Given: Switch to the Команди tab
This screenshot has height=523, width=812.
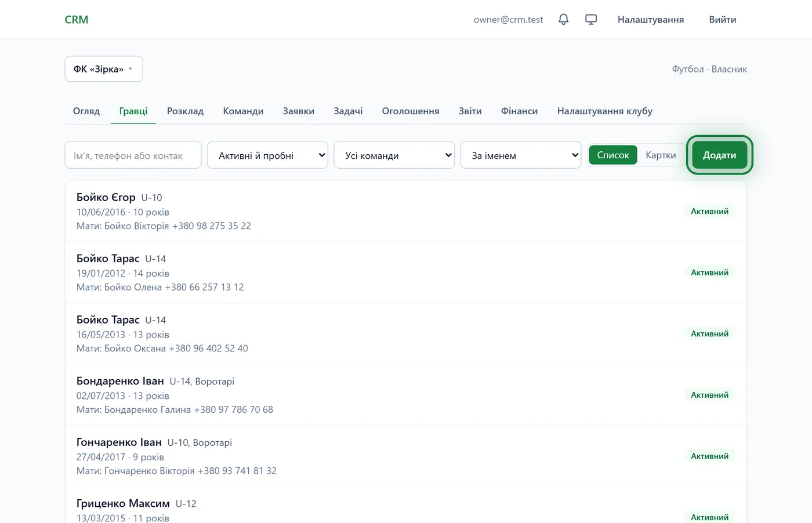Looking at the screenshot, I should [x=243, y=111].
